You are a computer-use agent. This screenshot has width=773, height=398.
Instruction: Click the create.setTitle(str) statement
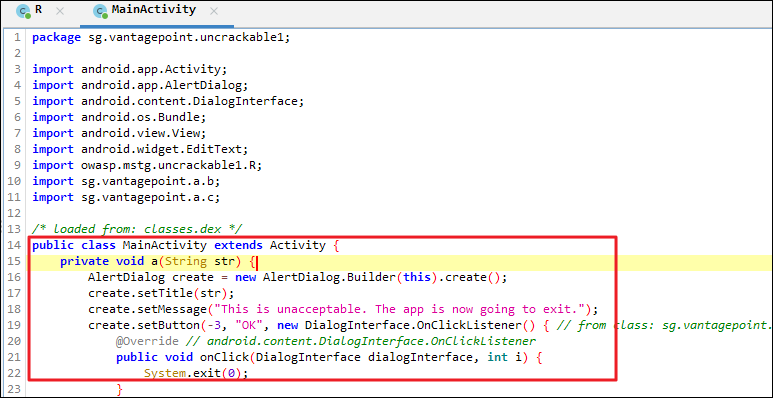click(161, 293)
